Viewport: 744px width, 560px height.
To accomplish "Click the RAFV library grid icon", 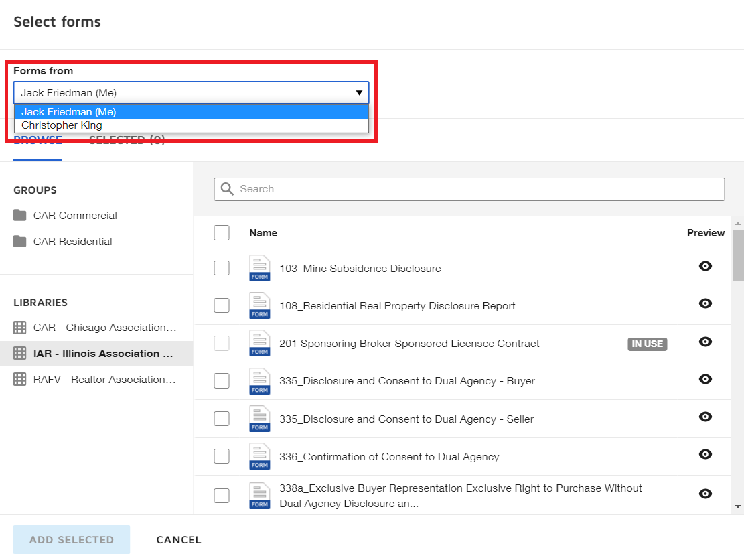I will [x=20, y=380].
